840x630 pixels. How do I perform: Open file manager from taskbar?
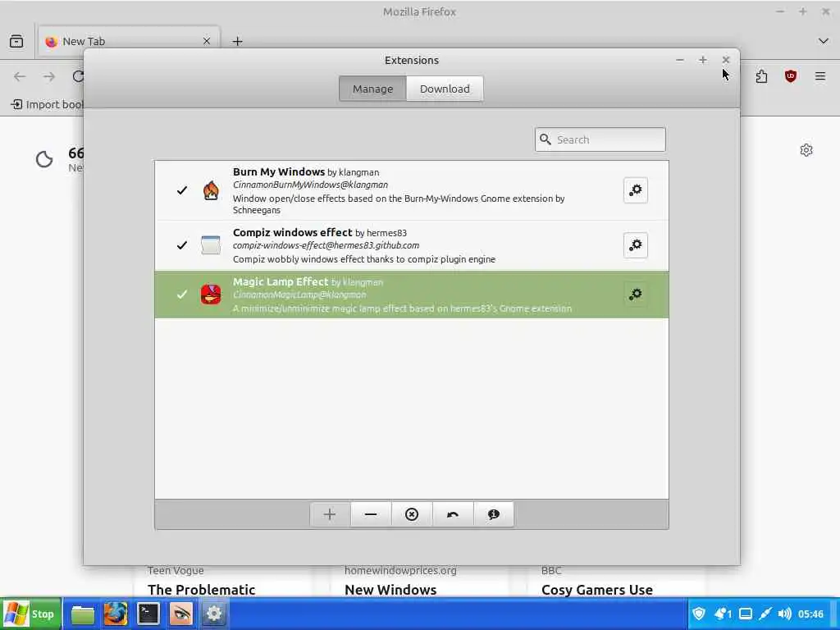tap(83, 614)
